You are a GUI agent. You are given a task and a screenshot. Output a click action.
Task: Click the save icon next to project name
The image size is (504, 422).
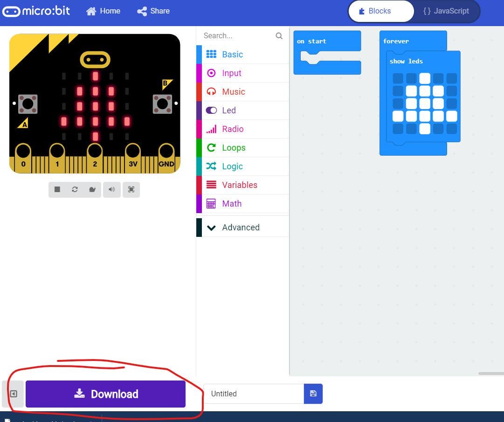click(313, 394)
